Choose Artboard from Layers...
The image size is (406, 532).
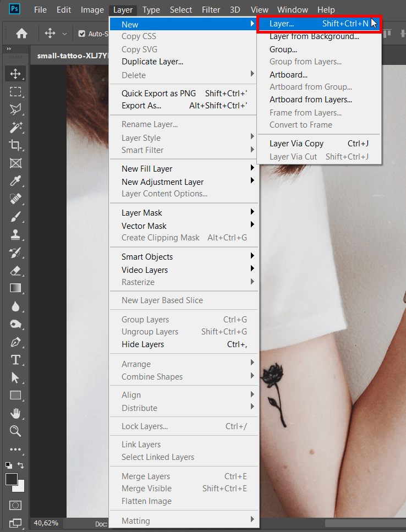click(x=319, y=100)
